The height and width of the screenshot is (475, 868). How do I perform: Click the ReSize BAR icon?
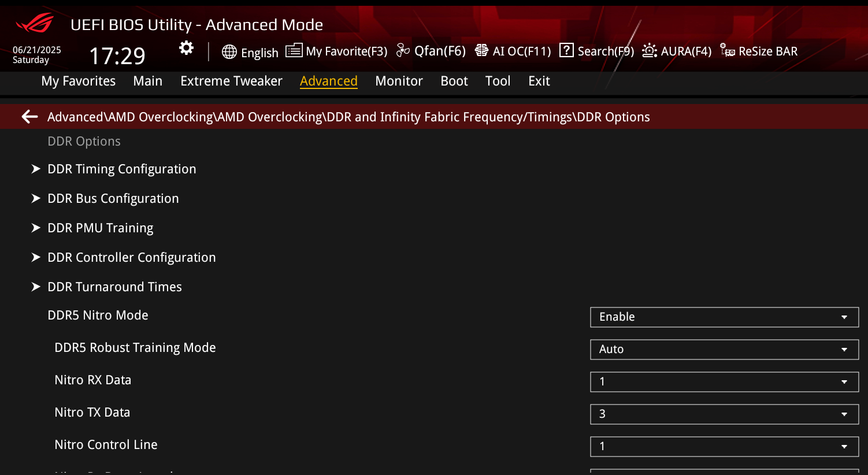click(727, 51)
